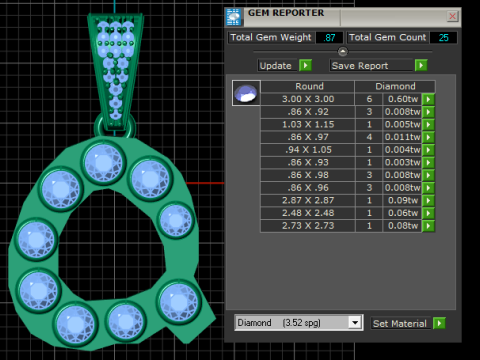Select the round gem thumbnail in the table
480x360 pixels.
tap(246, 93)
